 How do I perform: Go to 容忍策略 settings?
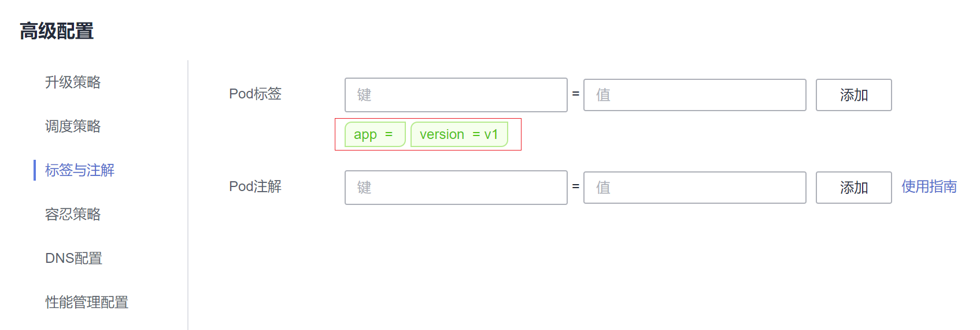pyautogui.click(x=73, y=214)
